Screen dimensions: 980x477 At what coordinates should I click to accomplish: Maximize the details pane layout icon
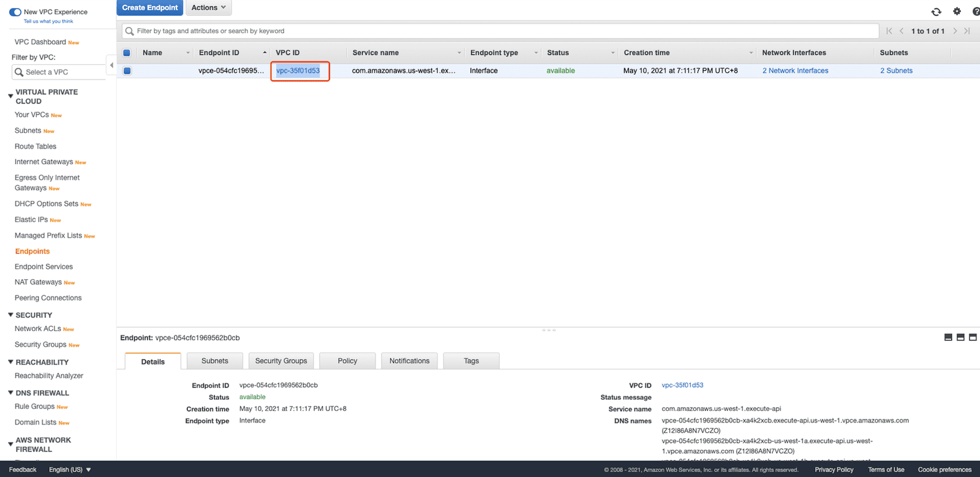(973, 337)
